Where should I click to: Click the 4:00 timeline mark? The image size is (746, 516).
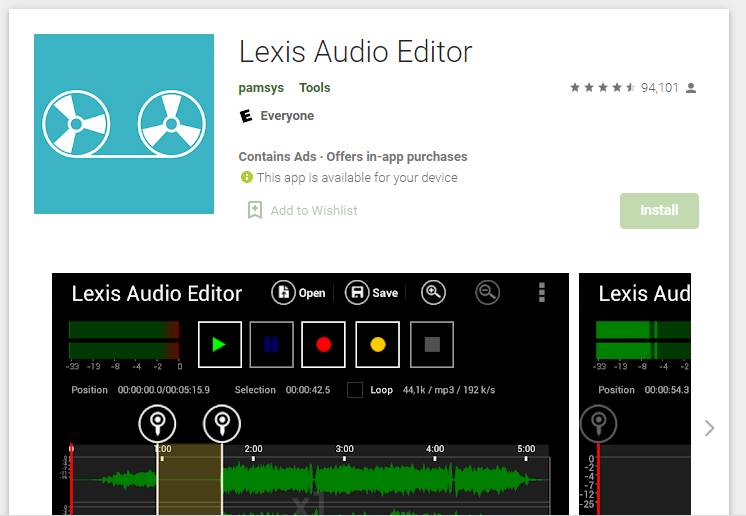coord(435,449)
